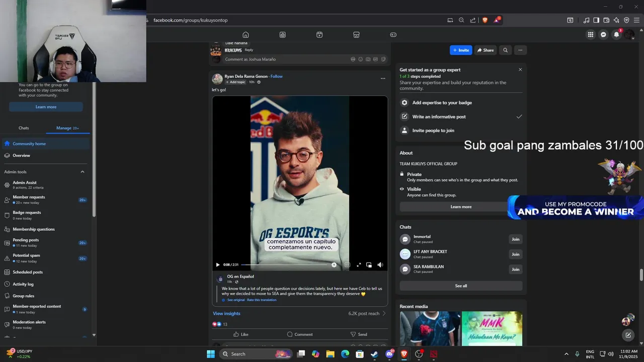Invite members with the Invite button
644x362 pixels.
click(461, 50)
